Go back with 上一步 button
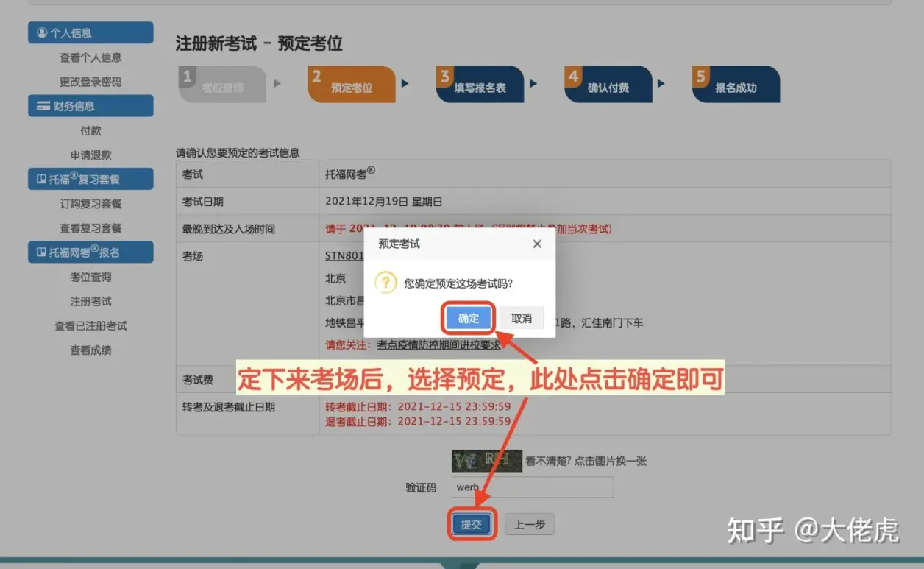 point(530,524)
